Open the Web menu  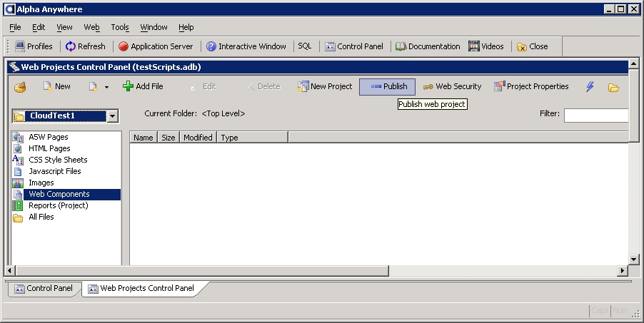click(x=91, y=28)
